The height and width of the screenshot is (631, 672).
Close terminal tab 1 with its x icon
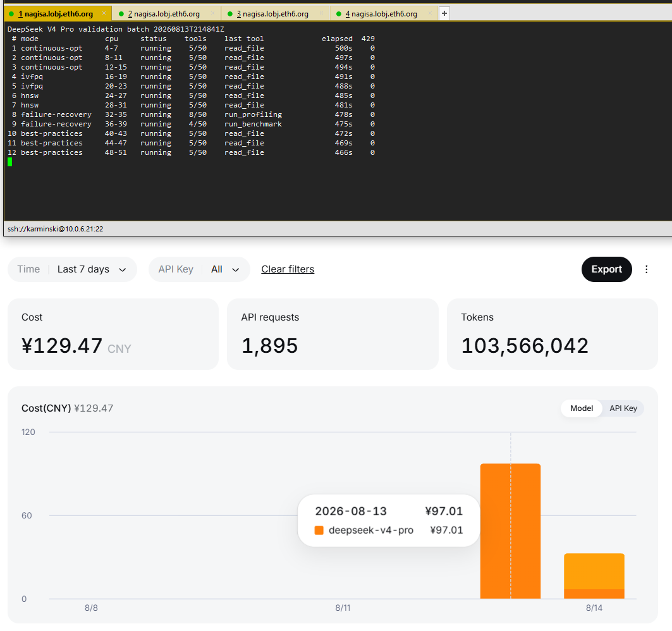click(x=104, y=13)
